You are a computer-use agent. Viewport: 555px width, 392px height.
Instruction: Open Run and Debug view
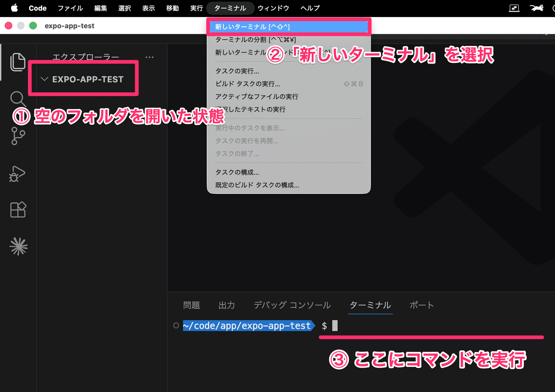point(18,174)
